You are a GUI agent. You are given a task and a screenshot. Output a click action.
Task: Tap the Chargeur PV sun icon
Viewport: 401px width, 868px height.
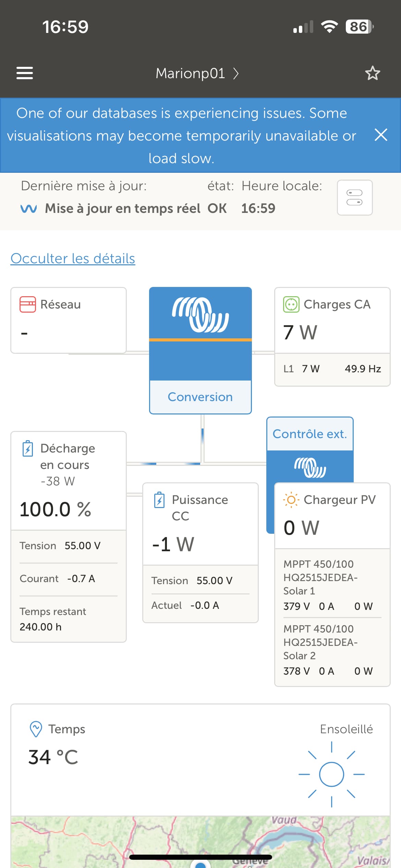coord(291,500)
